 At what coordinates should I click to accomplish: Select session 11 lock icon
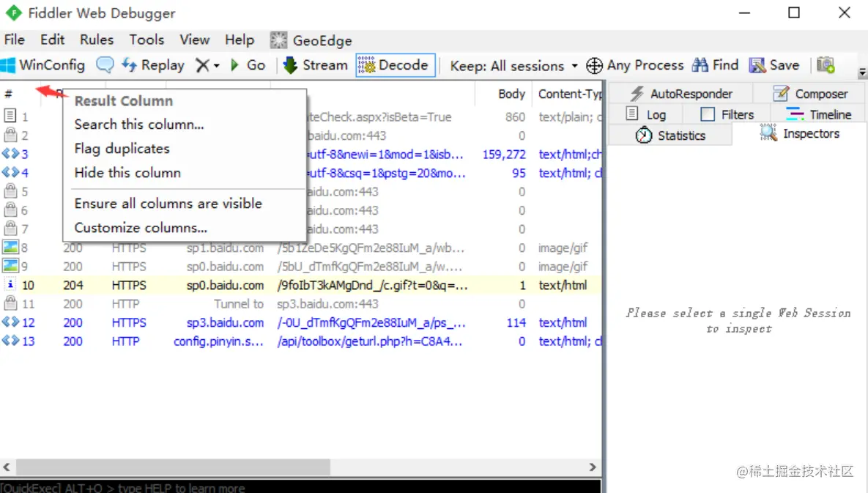click(10, 303)
